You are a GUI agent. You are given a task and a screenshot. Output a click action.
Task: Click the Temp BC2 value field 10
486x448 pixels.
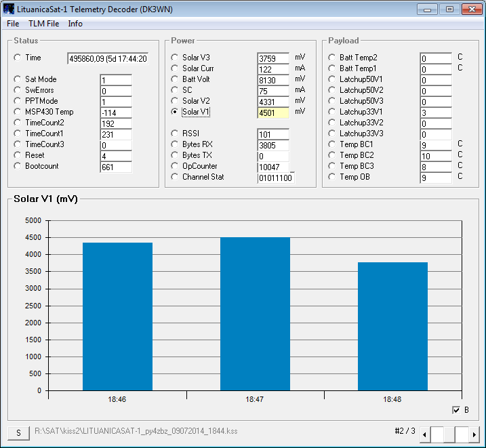pos(436,156)
